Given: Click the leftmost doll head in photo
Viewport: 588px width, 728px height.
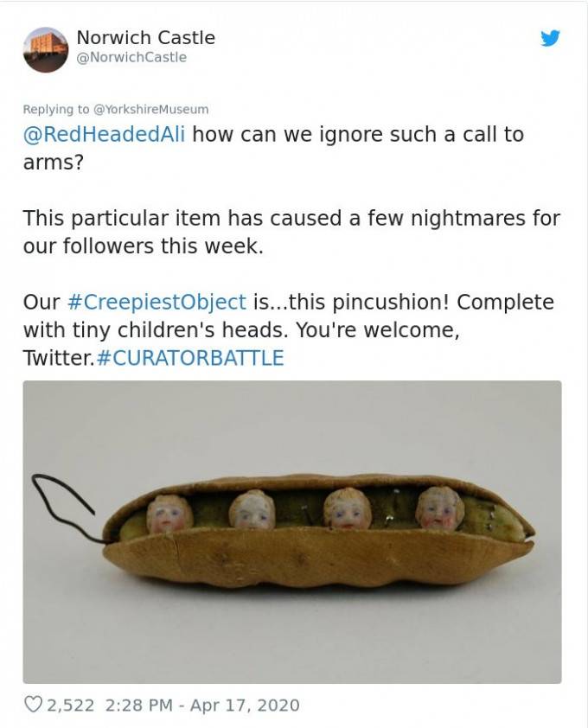Looking at the screenshot, I should pos(169,514).
